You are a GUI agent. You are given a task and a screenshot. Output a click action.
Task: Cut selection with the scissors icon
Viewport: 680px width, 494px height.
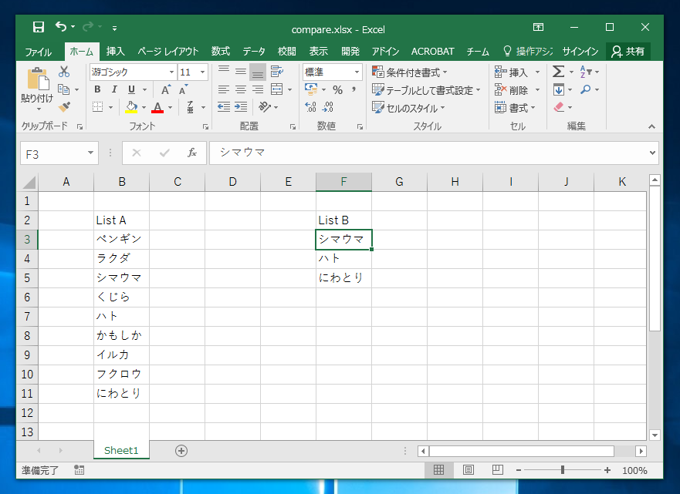tap(64, 72)
